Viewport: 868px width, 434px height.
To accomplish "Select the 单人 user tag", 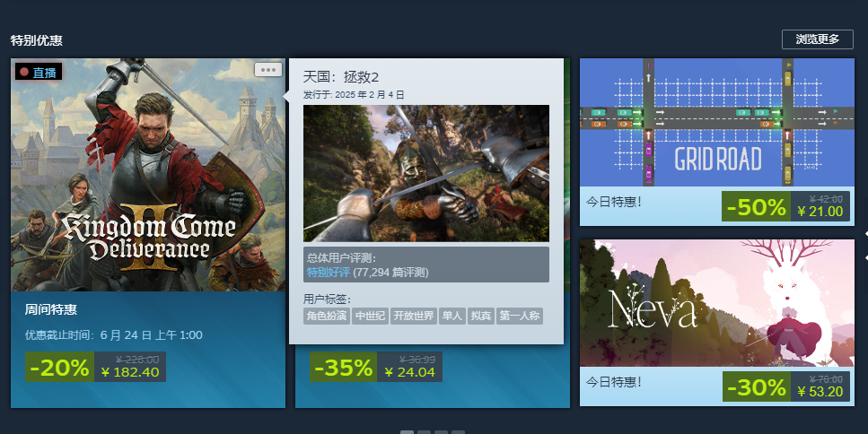I will [452, 316].
